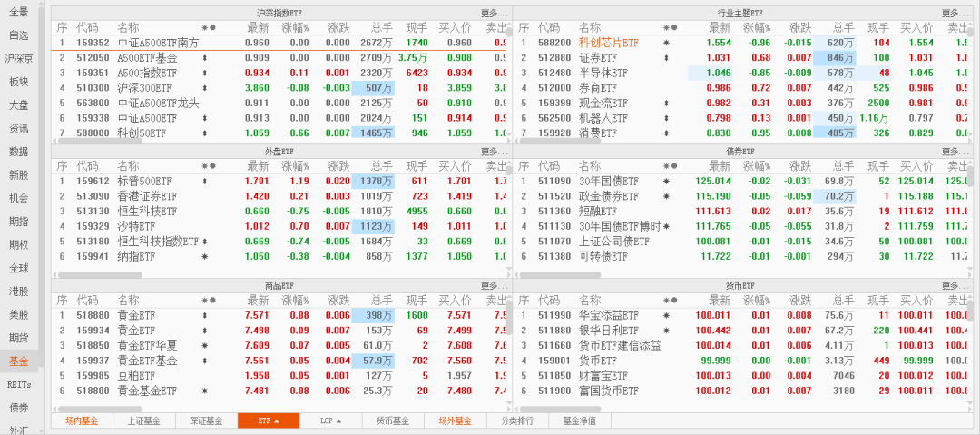980x435 pixels.
Task: Select 机会 in the sidebar
Action: (19, 198)
